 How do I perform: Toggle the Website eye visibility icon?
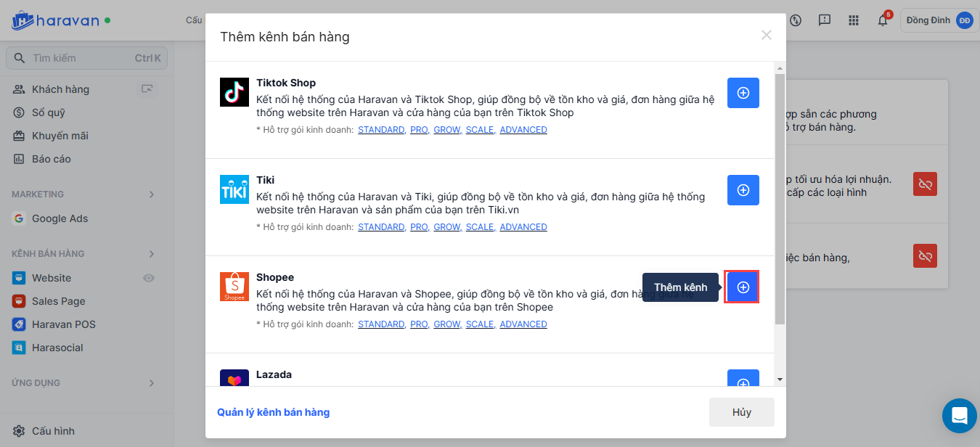click(149, 278)
